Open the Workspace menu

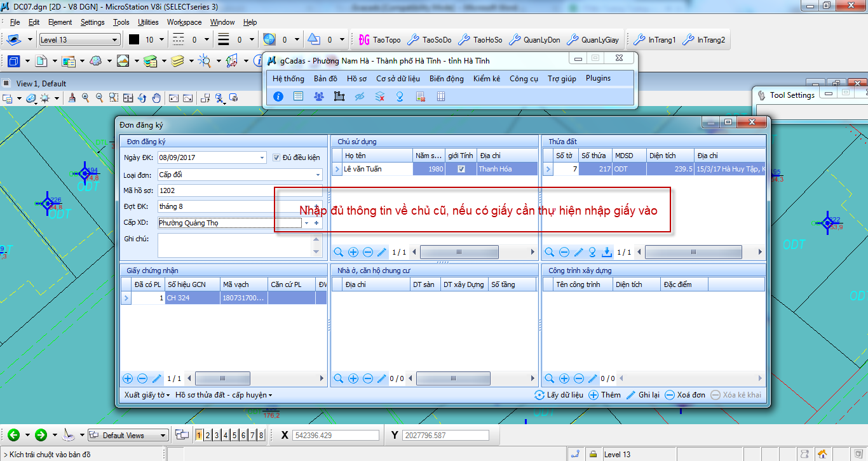pos(184,22)
